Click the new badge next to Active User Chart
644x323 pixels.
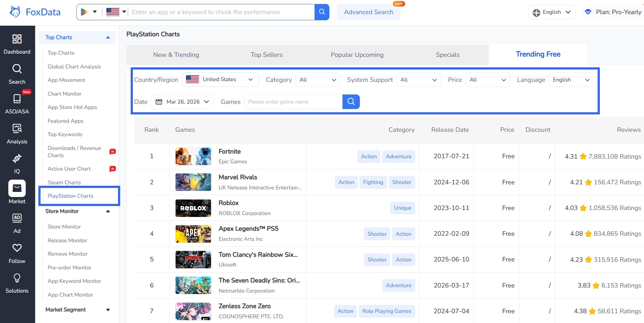(113, 169)
